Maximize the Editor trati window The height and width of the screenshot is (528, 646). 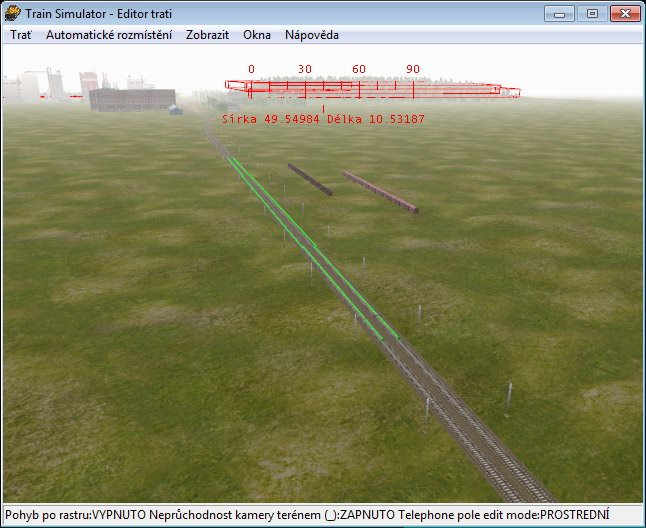592,14
